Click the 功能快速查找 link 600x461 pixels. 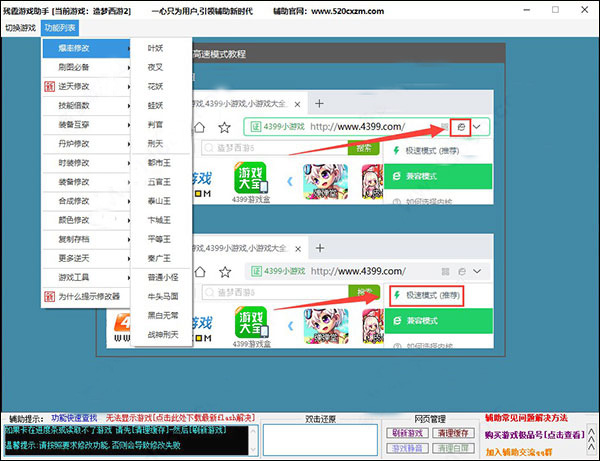pos(74,418)
